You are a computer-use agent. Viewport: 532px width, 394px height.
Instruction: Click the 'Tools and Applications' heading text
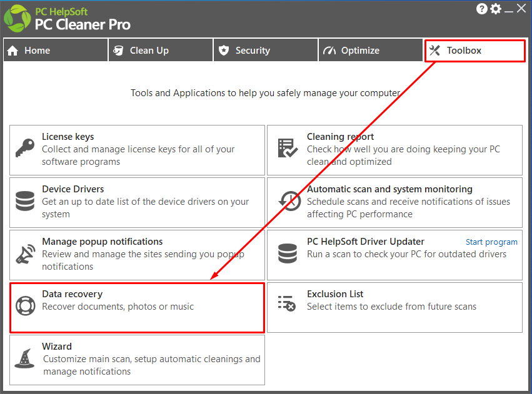(x=266, y=93)
